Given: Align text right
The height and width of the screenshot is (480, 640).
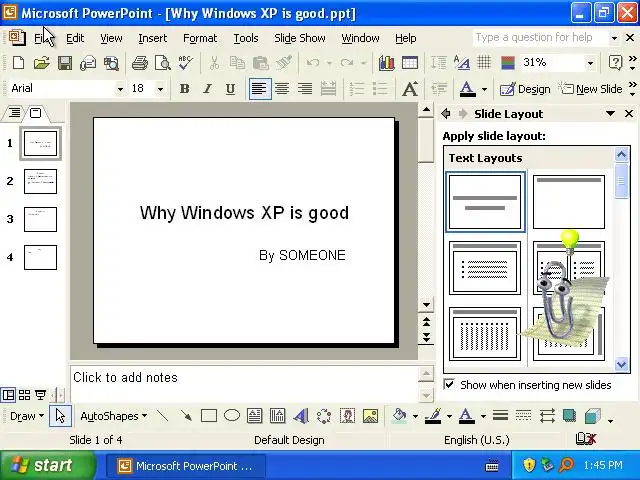Looking at the screenshot, I should point(305,89).
